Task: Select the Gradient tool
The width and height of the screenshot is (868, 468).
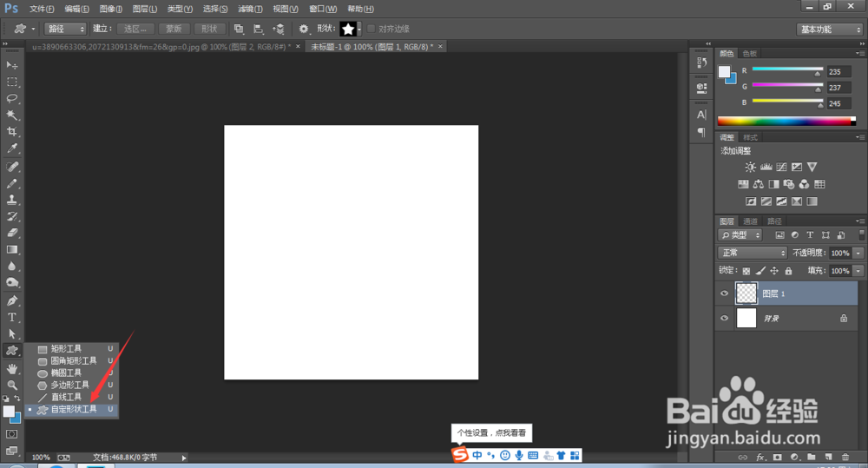Action: (11, 250)
